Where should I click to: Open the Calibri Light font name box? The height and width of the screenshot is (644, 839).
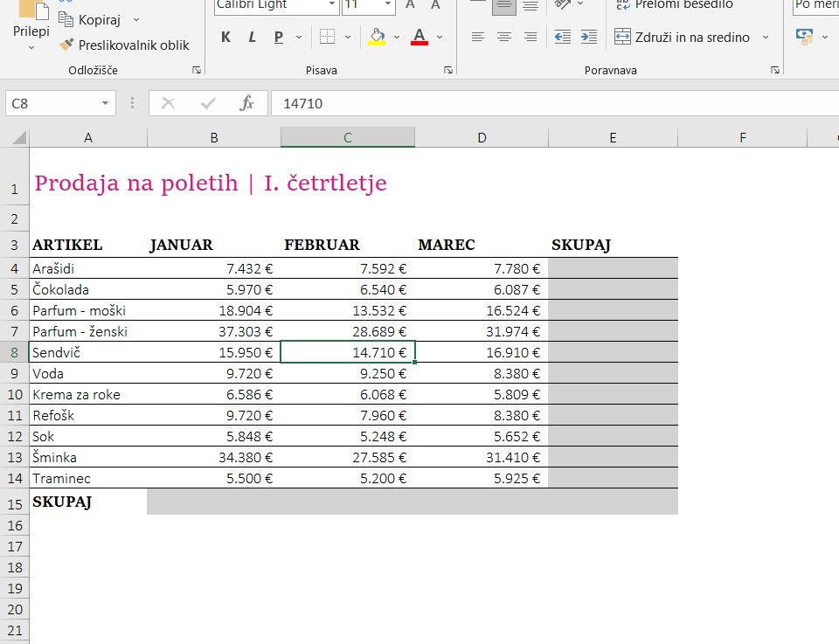[x=276, y=5]
